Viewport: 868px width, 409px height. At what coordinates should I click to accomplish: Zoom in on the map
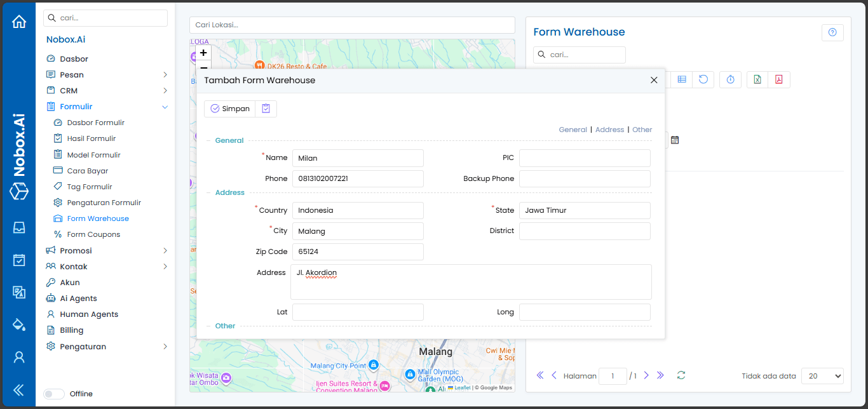(203, 53)
